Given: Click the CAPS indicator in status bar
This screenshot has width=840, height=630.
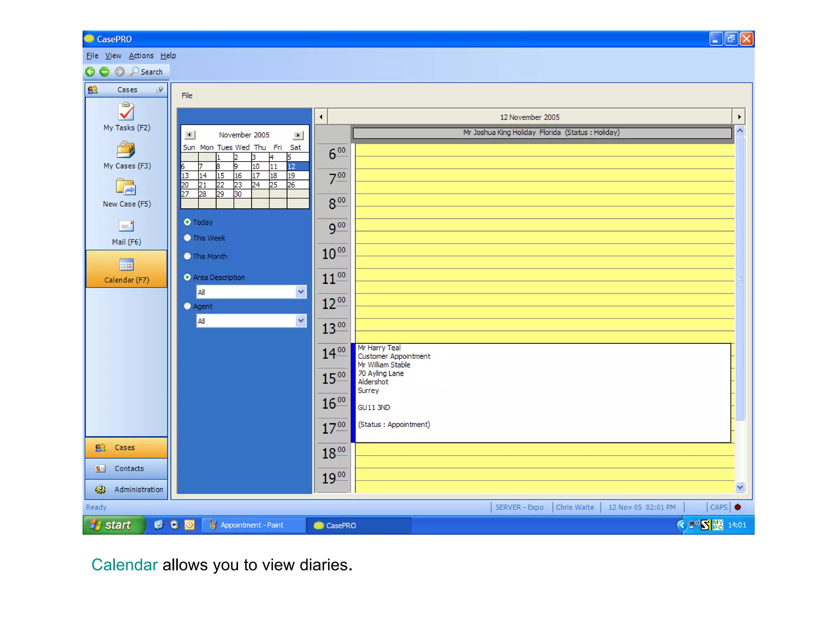Looking at the screenshot, I should tap(719, 507).
